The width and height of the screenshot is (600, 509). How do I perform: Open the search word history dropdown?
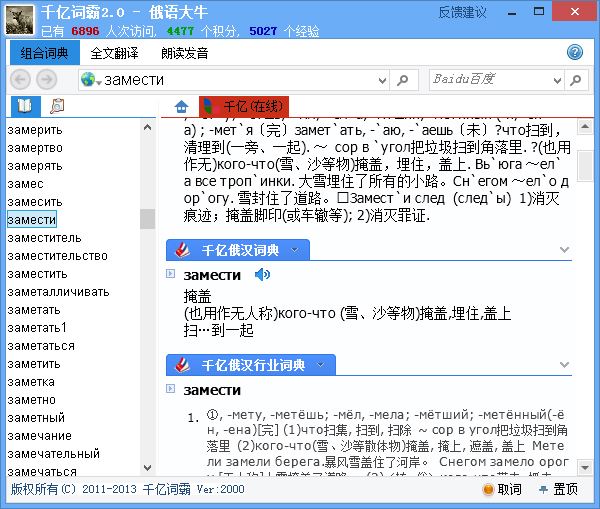[x=382, y=80]
